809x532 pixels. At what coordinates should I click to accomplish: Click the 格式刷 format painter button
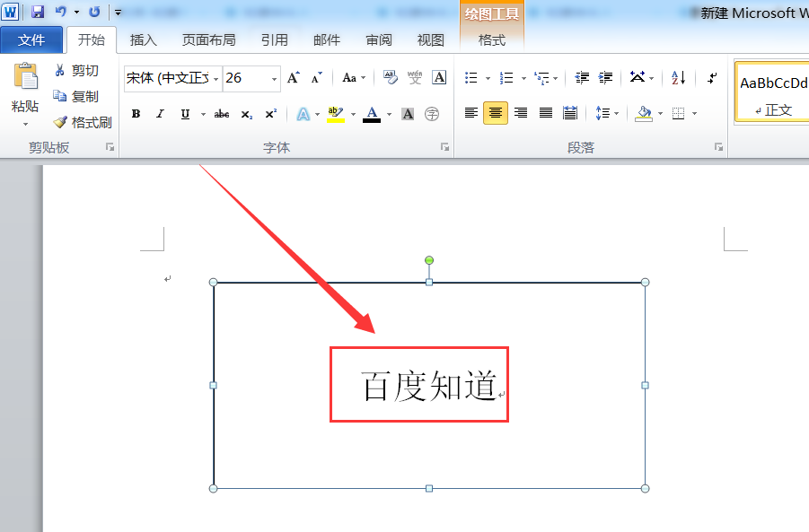83,122
